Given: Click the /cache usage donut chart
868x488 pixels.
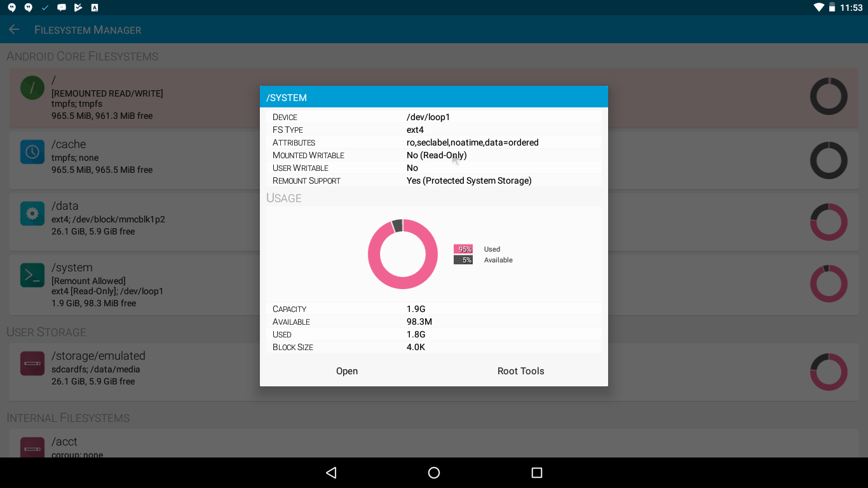Looking at the screenshot, I should tap(829, 160).
